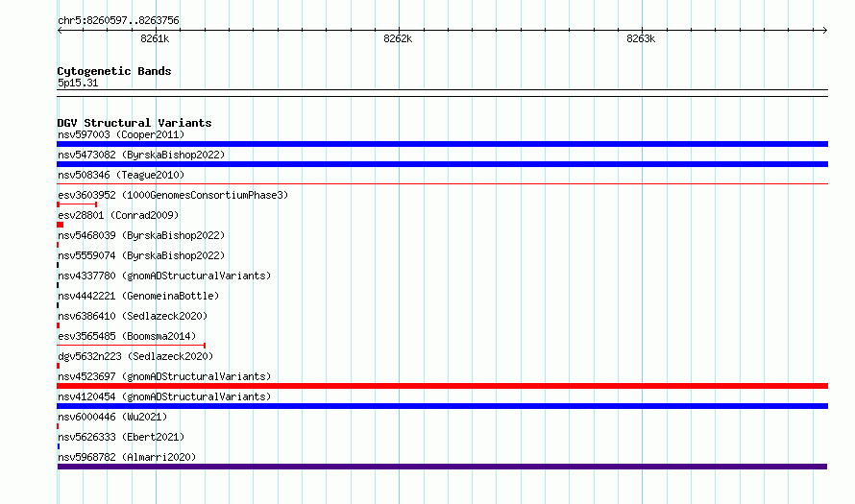Click the thick red bar of nsv4523697
The image size is (855, 504).
(442, 386)
